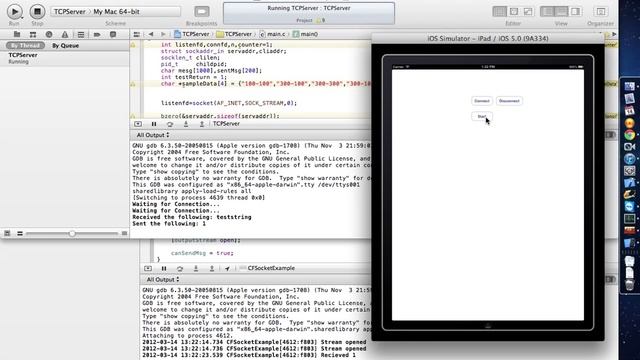
Task: Open the Debug navigator
Action: click(x=81, y=34)
